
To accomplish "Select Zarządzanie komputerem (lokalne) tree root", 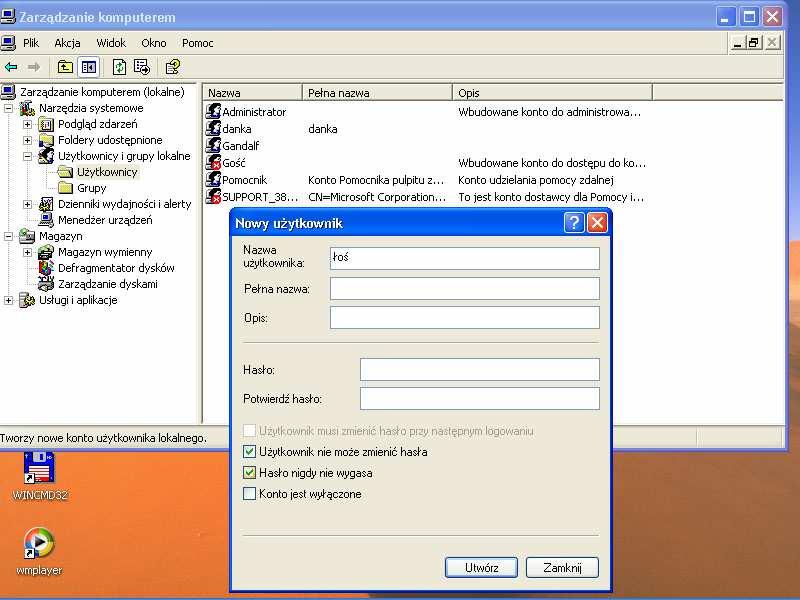I will [102, 92].
